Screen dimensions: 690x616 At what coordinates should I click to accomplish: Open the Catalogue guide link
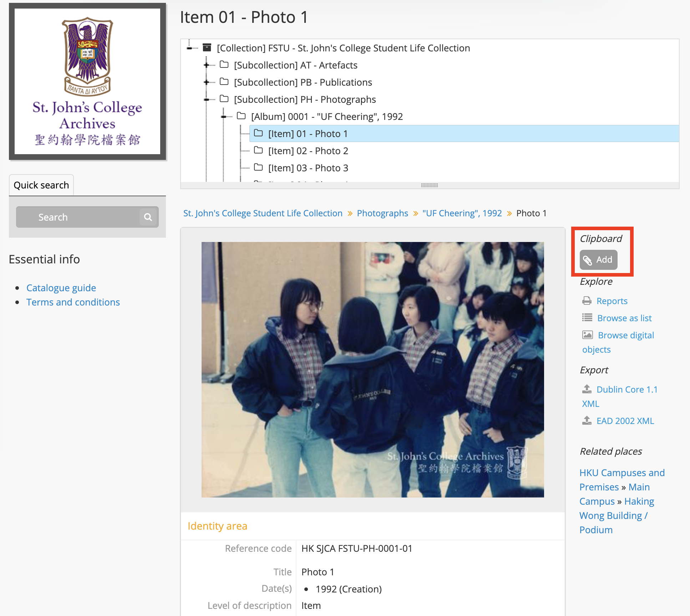[61, 288]
